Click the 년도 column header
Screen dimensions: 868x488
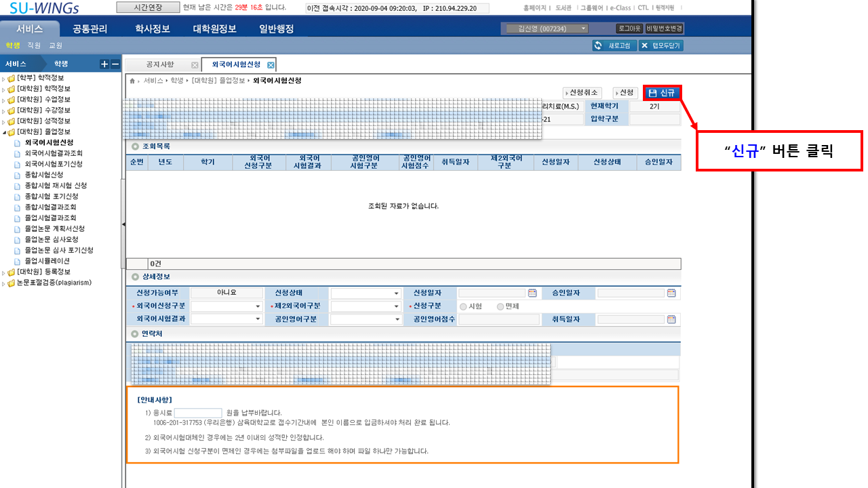point(165,163)
